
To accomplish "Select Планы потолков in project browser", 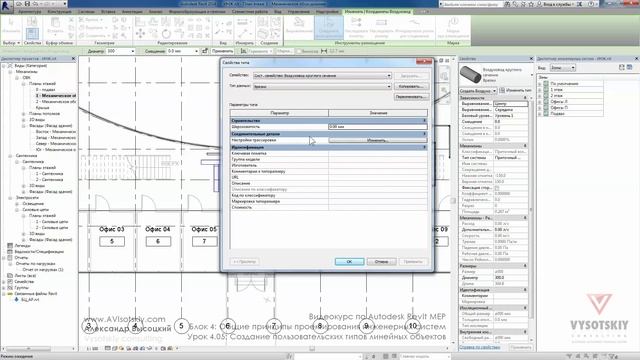I will (44, 113).
